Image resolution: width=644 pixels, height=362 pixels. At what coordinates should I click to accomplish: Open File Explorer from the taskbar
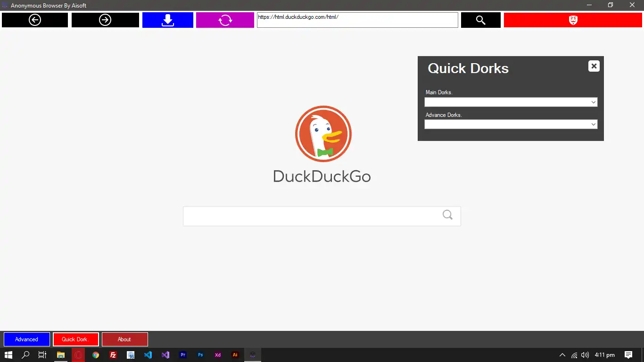coord(61,355)
